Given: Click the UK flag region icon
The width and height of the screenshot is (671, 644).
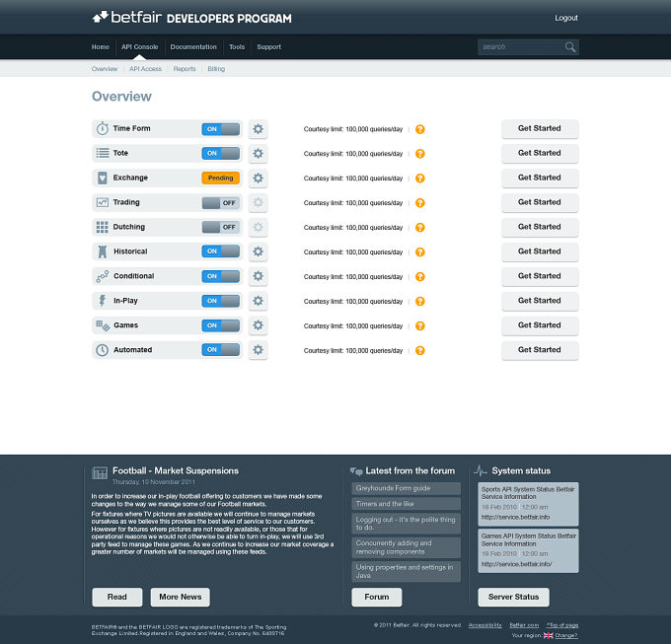Looking at the screenshot, I should (x=549, y=635).
